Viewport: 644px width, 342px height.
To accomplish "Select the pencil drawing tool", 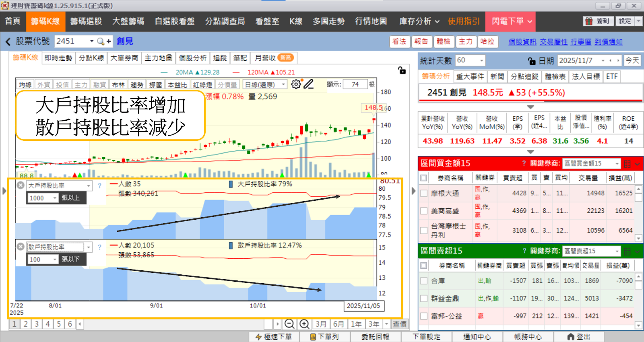I will [x=309, y=84].
